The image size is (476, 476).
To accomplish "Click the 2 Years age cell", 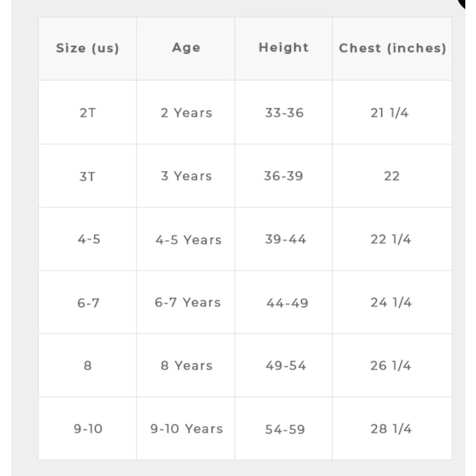I will click(x=186, y=113).
